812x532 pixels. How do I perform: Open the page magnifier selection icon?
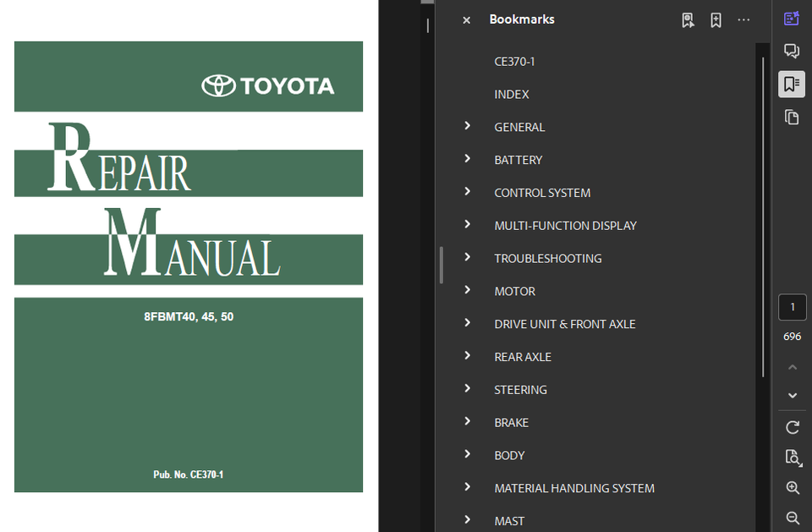tap(793, 458)
